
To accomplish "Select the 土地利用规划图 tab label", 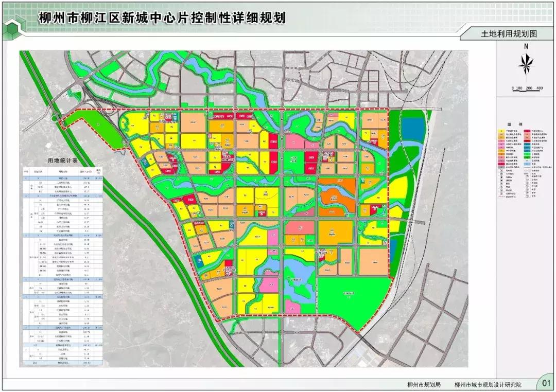I will coord(509,34).
